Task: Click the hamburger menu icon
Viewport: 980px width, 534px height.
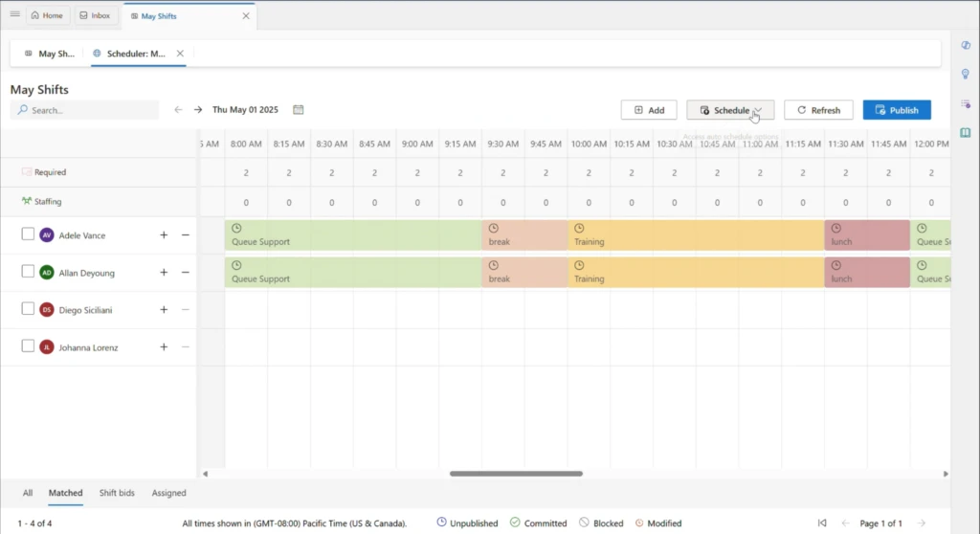Action: [14, 15]
